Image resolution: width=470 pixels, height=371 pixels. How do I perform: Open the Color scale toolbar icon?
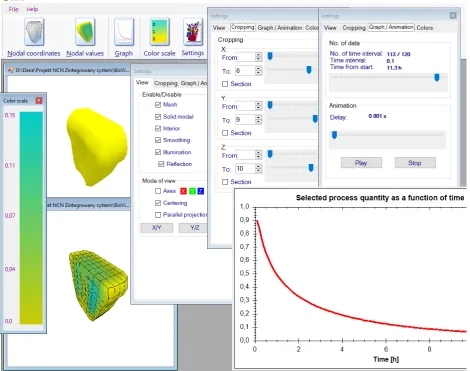[x=159, y=32]
